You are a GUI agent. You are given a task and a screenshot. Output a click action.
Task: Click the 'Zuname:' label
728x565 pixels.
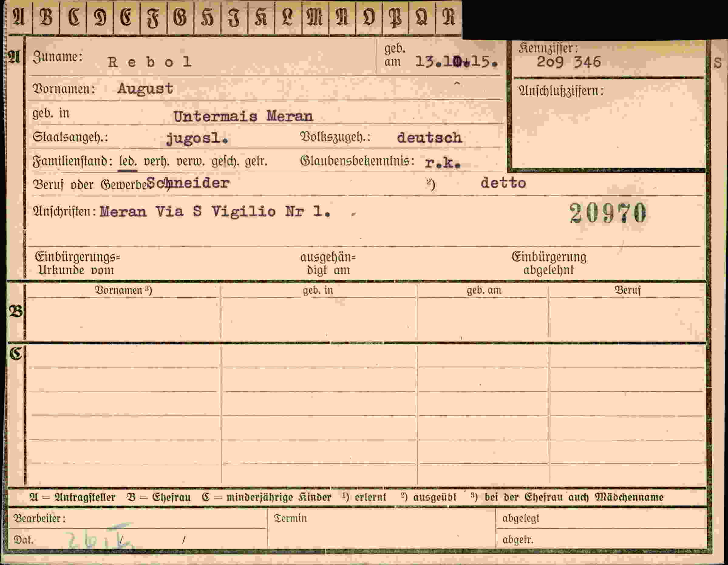coord(58,57)
